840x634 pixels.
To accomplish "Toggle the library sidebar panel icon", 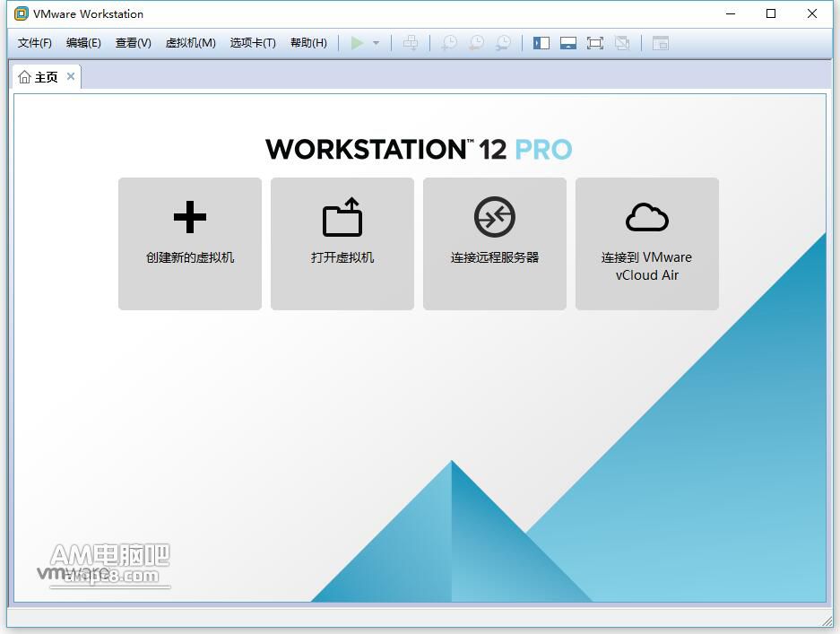I will pyautogui.click(x=541, y=43).
